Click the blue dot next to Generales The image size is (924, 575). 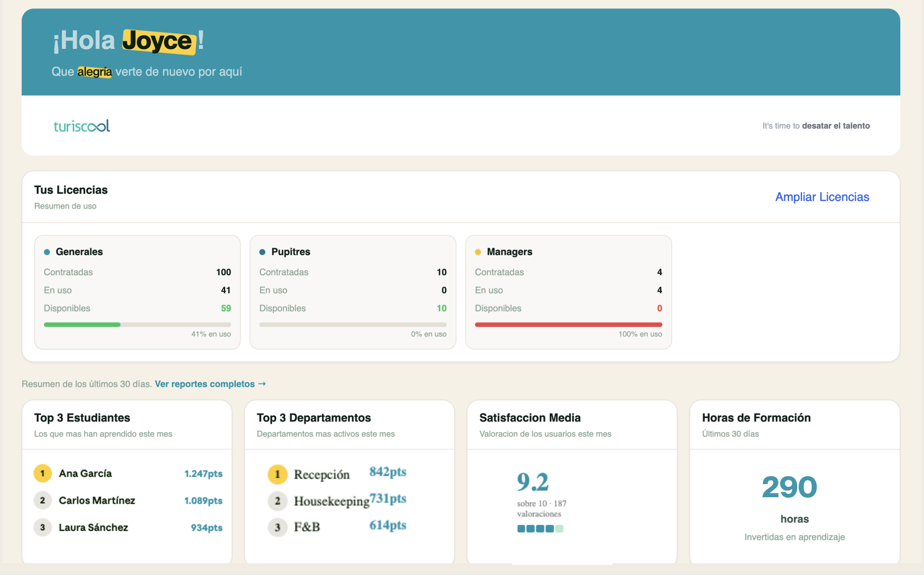click(x=47, y=252)
